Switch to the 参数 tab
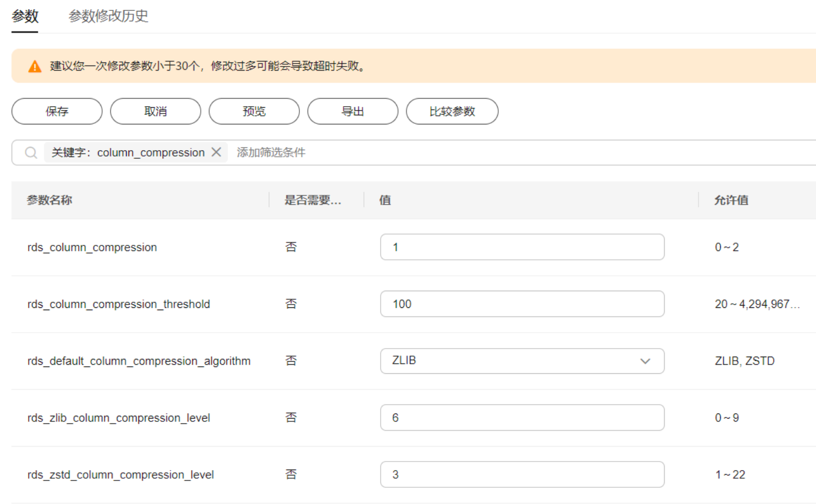 (25, 16)
